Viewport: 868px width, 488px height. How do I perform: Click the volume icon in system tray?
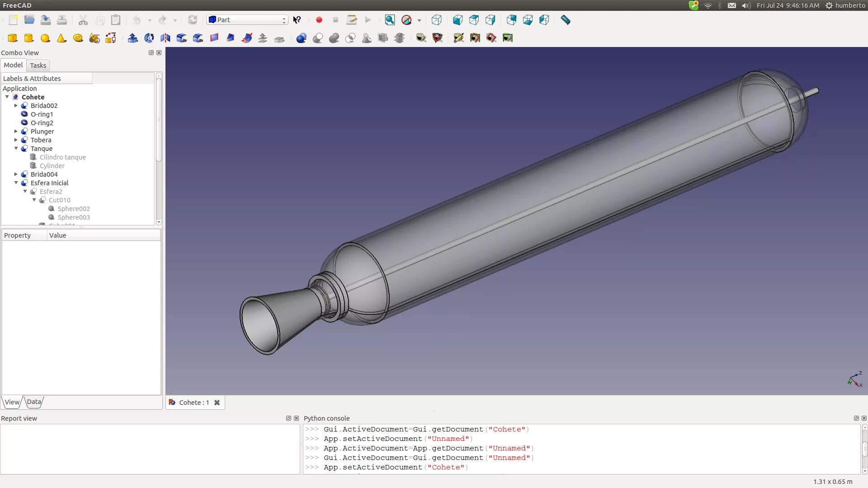coord(745,5)
